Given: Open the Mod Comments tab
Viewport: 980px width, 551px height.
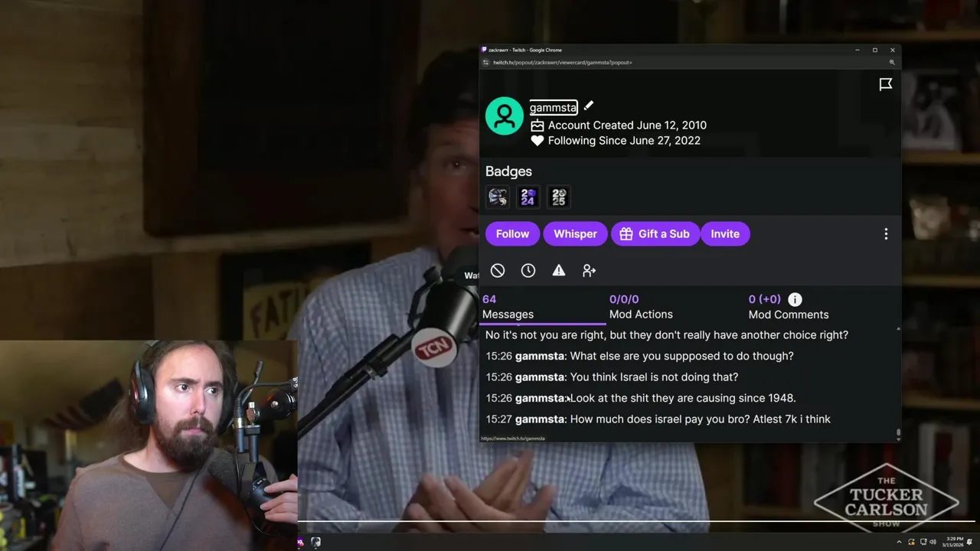Looking at the screenshot, I should (789, 308).
